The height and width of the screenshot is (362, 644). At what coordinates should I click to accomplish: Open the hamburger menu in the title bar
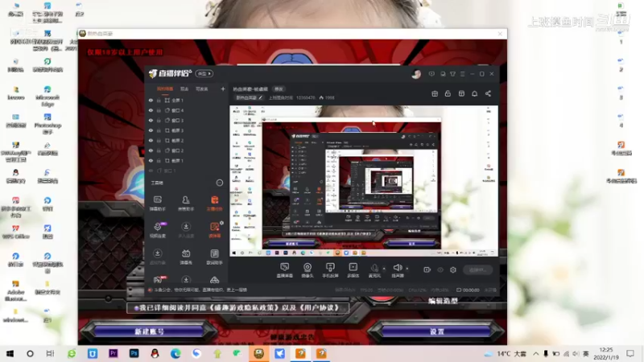462,74
